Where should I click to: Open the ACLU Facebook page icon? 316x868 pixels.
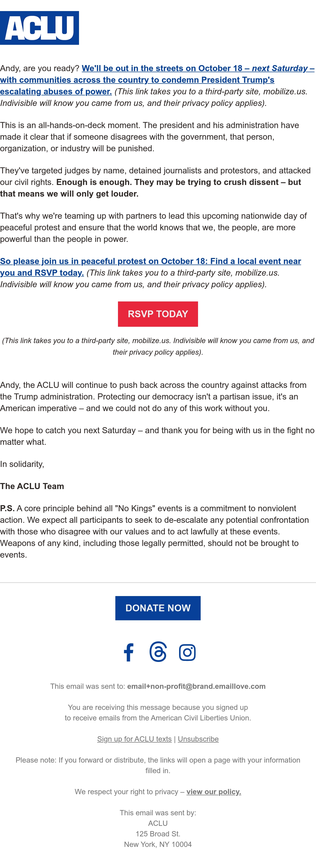click(128, 652)
